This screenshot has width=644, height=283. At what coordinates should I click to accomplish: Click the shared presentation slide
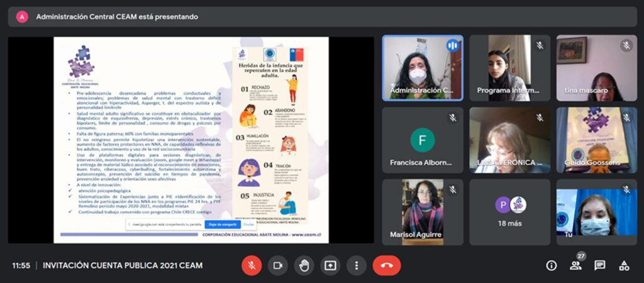[x=191, y=140]
